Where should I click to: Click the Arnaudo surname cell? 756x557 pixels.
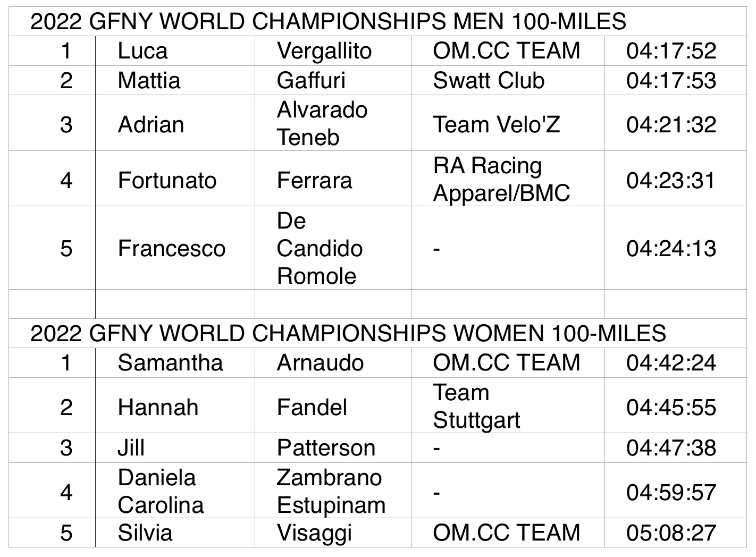[x=320, y=363]
